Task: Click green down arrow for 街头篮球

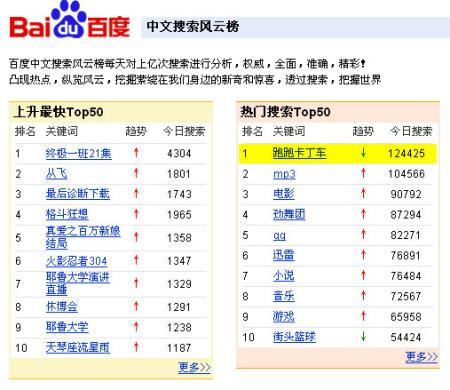Action: pos(363,337)
